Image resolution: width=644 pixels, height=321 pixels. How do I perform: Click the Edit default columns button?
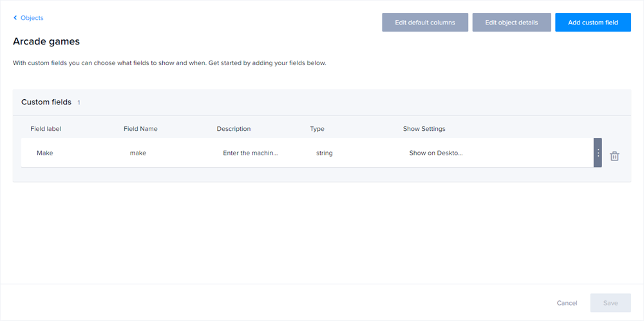click(x=425, y=23)
